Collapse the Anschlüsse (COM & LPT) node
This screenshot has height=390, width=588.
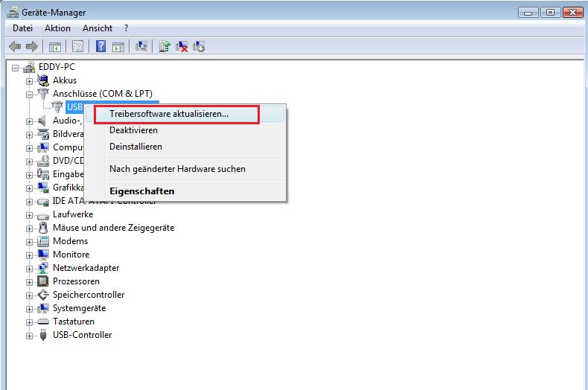click(30, 94)
